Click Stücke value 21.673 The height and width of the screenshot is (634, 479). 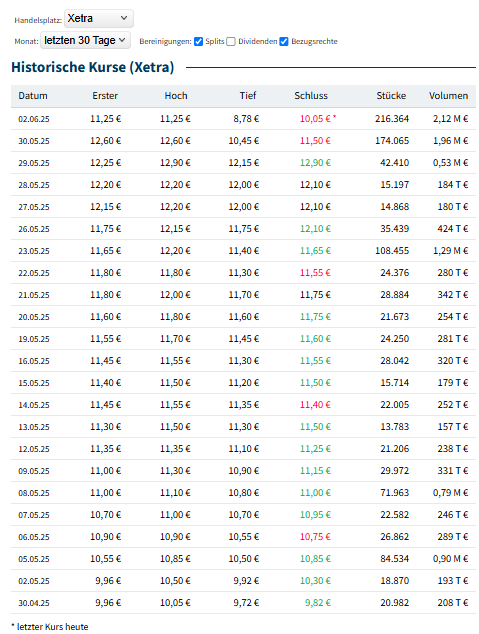click(x=395, y=317)
